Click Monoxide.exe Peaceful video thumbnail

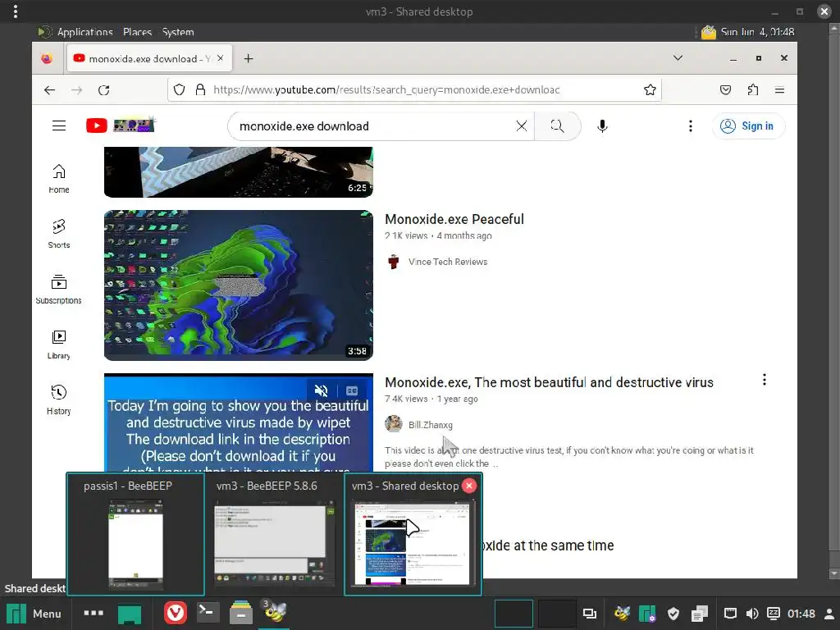(x=239, y=285)
